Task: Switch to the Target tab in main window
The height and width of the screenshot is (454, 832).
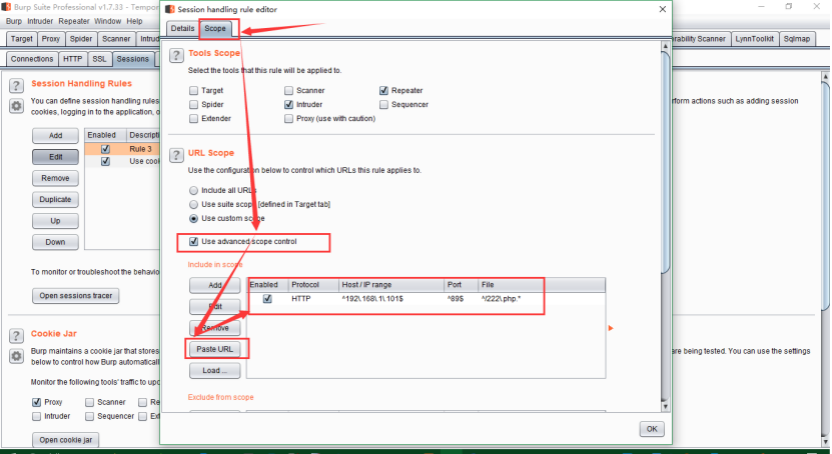Action: pyautogui.click(x=22, y=39)
